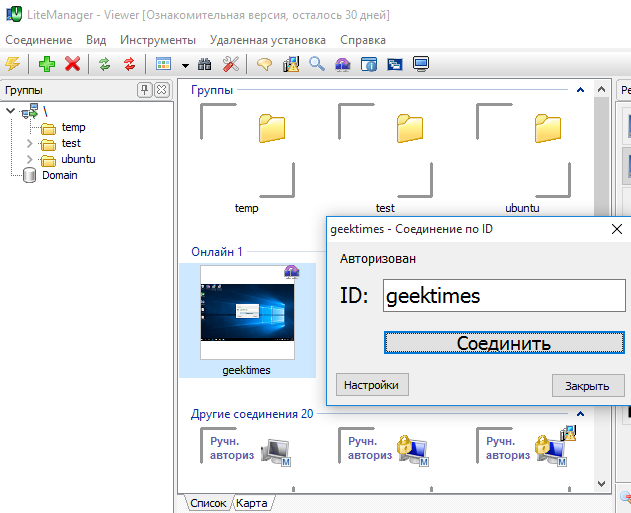Switch to the Список tab

pyautogui.click(x=208, y=503)
